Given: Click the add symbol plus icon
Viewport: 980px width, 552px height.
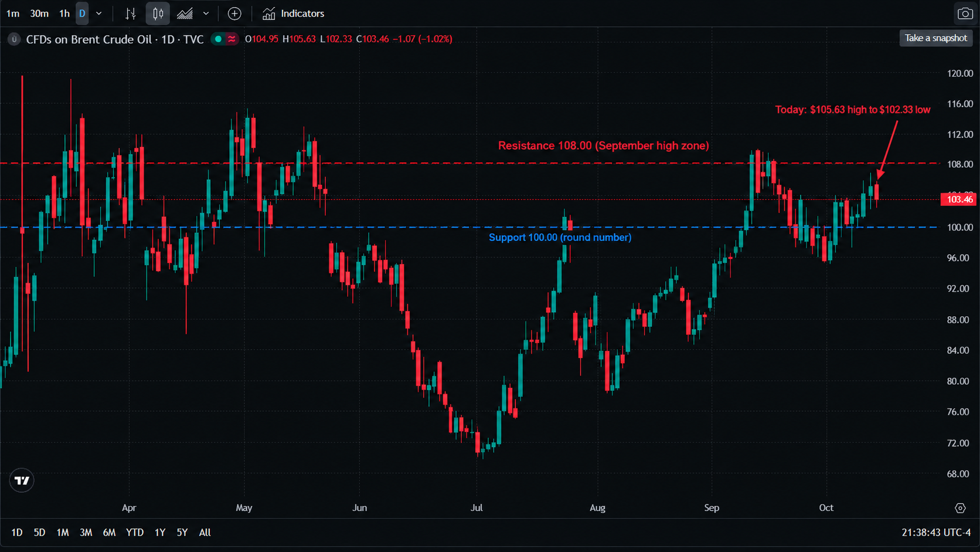Looking at the screenshot, I should click(x=234, y=13).
